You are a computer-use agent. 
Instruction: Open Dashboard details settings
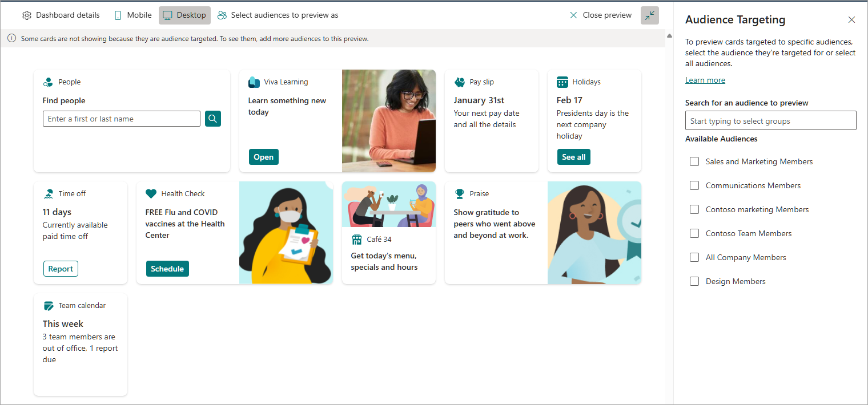61,15
